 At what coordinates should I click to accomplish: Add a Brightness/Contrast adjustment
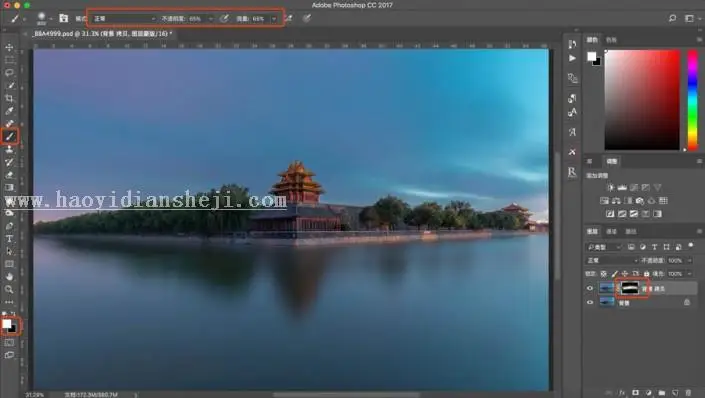(611, 188)
